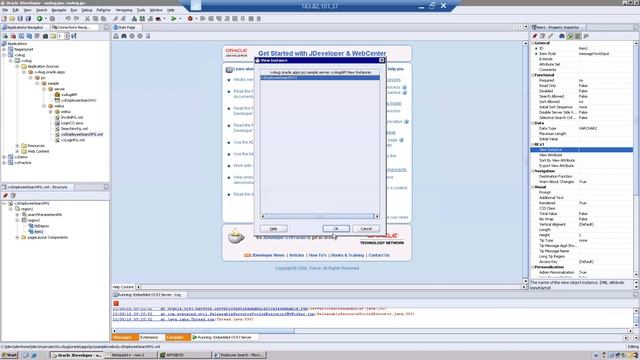The height and width of the screenshot is (360, 640).
Task: Click the JDeveloper News link
Action: (268, 255)
